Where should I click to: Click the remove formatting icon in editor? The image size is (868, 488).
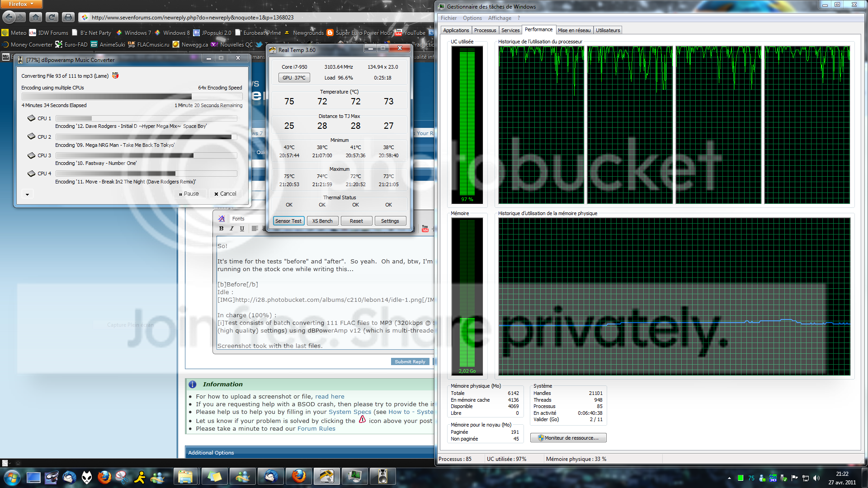point(222,219)
